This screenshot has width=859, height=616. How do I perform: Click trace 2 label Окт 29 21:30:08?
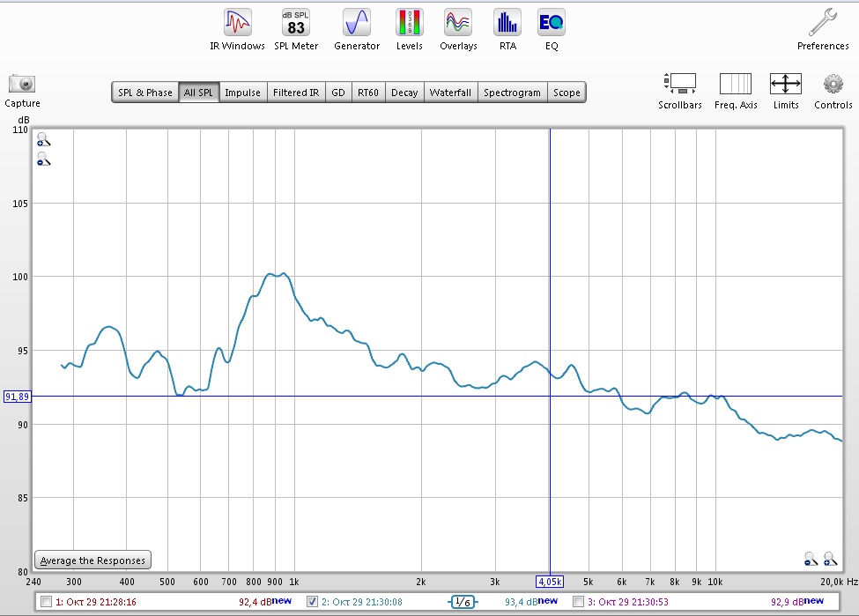pyautogui.click(x=361, y=602)
